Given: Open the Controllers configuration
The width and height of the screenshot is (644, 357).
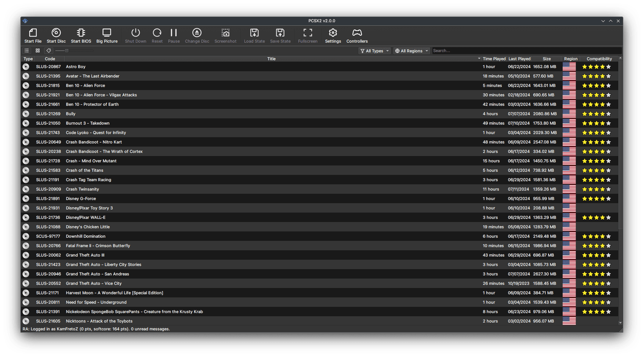Looking at the screenshot, I should click(x=357, y=35).
